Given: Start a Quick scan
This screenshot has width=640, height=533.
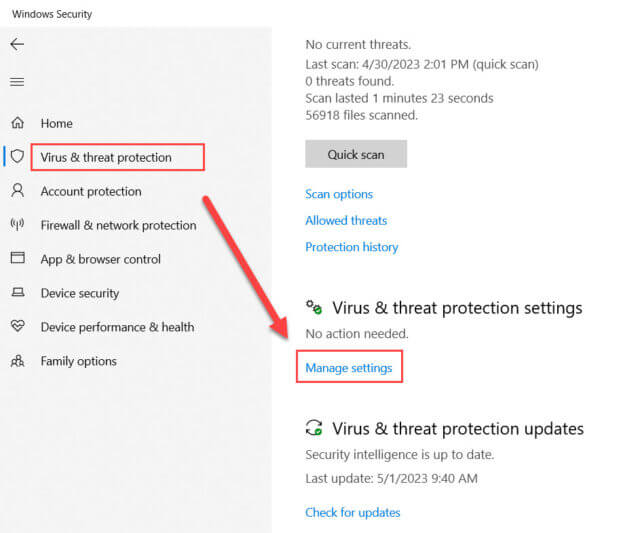Looking at the screenshot, I should (x=356, y=154).
